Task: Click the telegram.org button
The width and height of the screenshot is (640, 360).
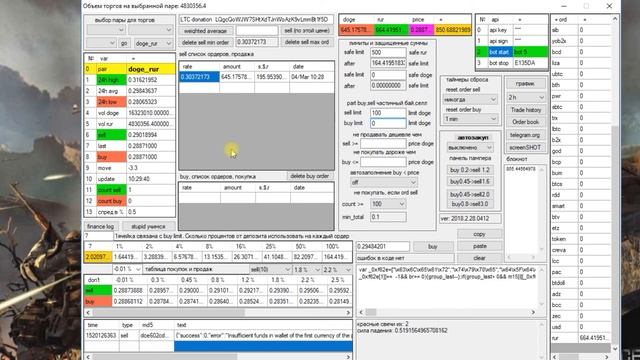Action: point(526,135)
